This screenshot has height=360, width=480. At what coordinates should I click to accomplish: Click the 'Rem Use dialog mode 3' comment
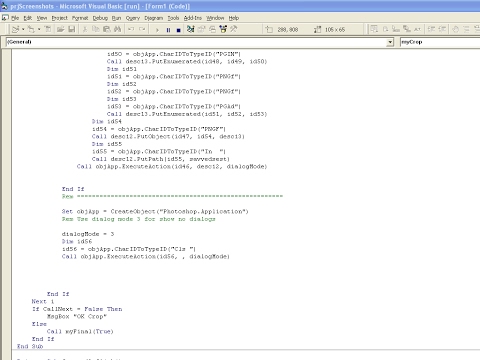(139, 219)
